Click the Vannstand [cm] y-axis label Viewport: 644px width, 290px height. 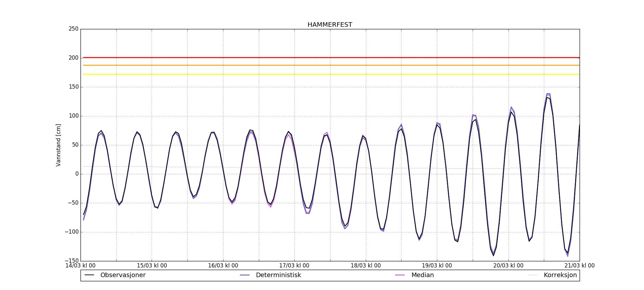pos(58,145)
